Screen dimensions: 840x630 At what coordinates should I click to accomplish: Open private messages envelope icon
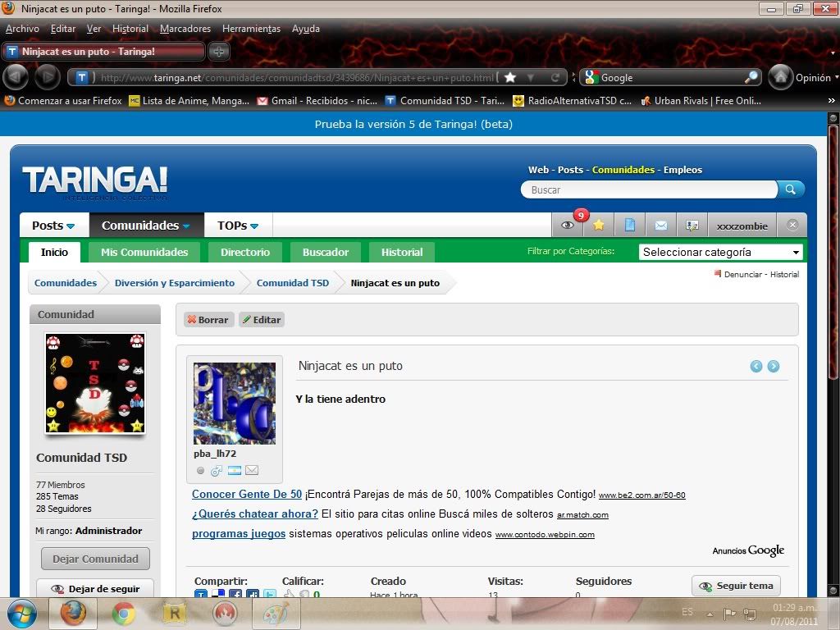point(661,226)
